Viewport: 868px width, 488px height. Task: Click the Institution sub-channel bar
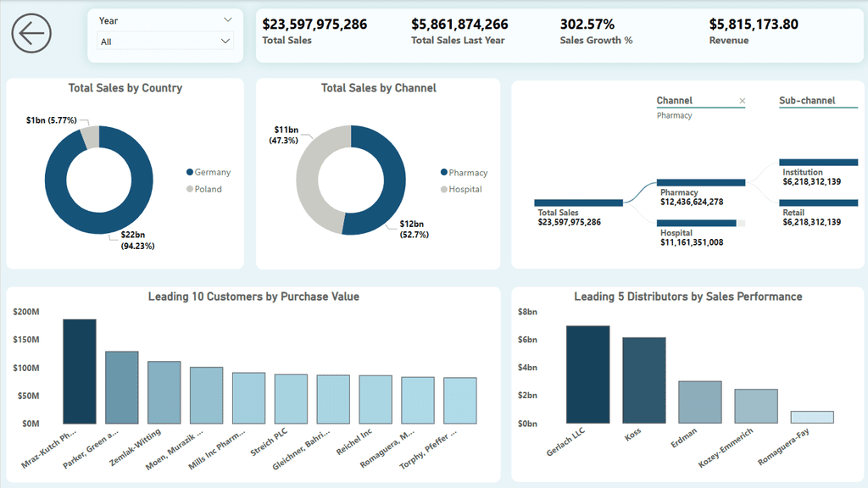(818, 162)
